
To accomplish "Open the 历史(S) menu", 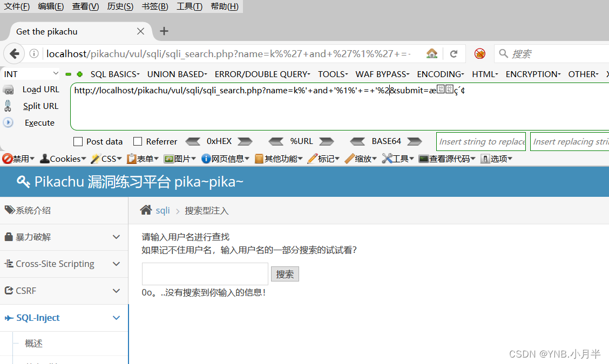I will point(120,6).
